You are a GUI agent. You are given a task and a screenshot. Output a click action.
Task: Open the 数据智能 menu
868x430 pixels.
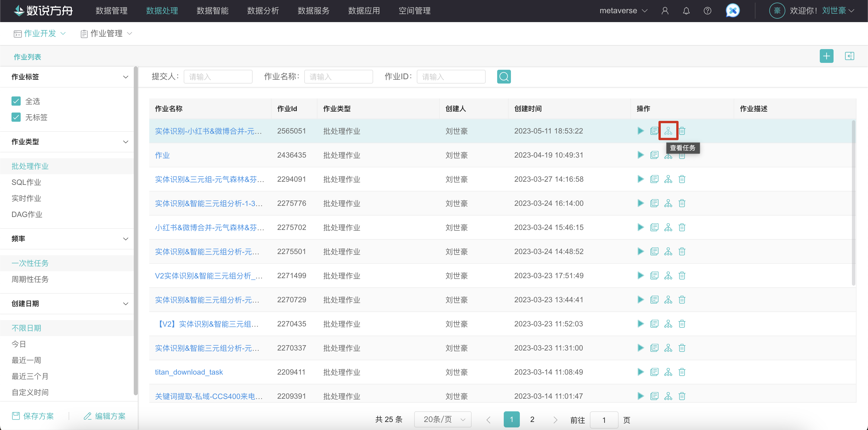[213, 11]
